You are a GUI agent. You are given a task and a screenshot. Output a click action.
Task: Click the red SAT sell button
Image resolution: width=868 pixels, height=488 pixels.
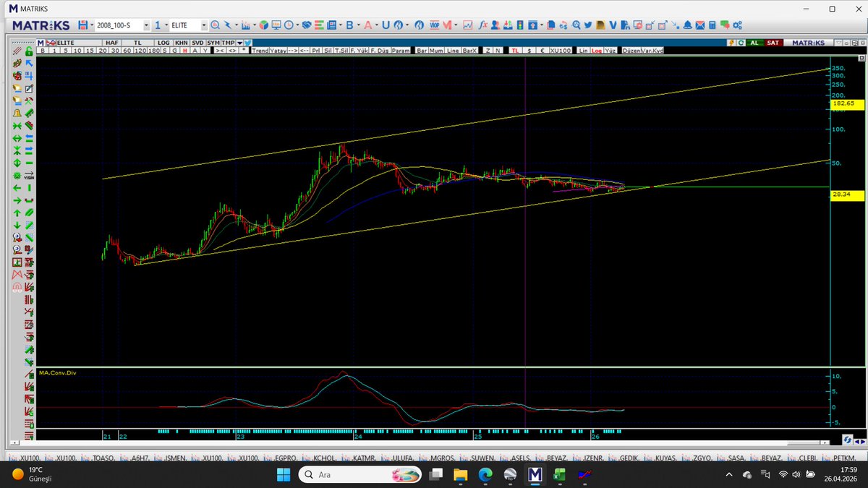tap(773, 43)
